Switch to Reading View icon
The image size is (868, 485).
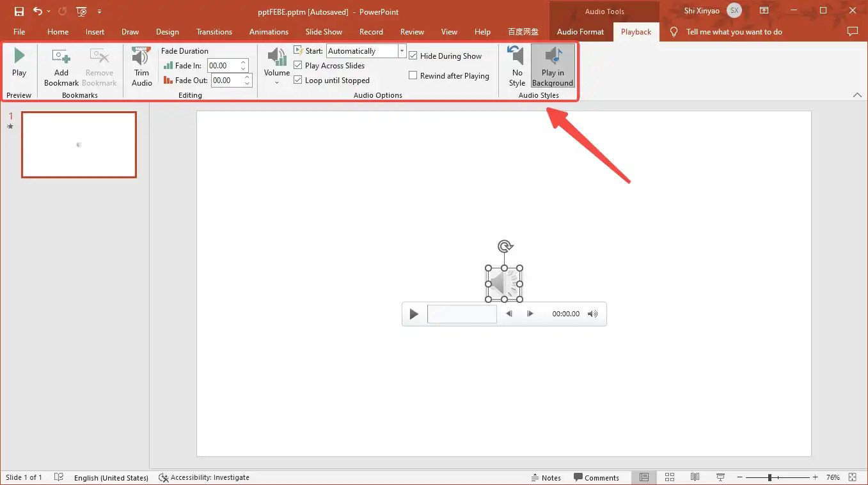(x=695, y=477)
